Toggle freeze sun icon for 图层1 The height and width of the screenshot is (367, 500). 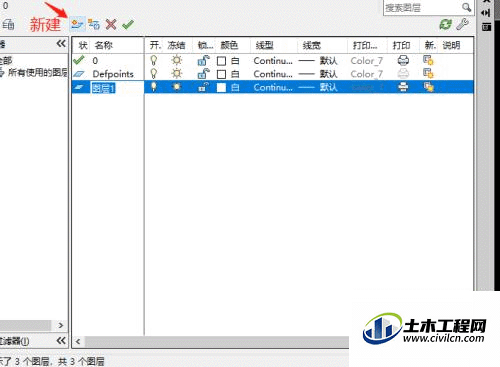click(x=177, y=87)
